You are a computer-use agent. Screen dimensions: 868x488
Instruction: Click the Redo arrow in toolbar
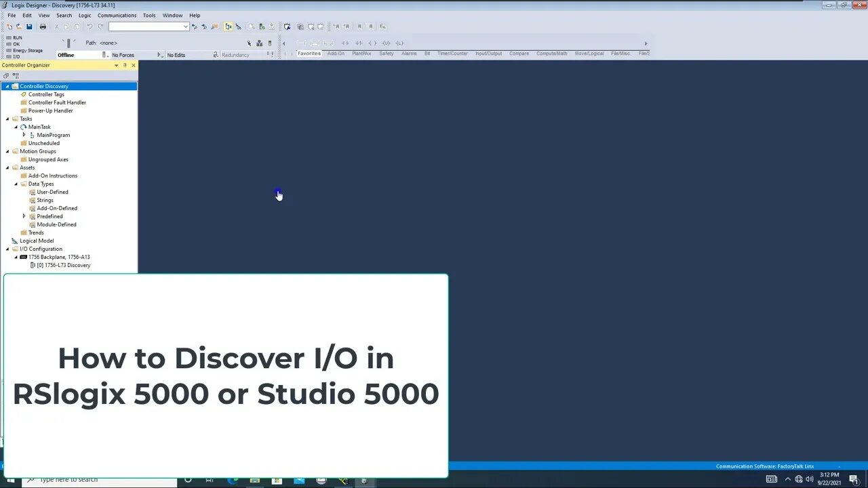(100, 26)
